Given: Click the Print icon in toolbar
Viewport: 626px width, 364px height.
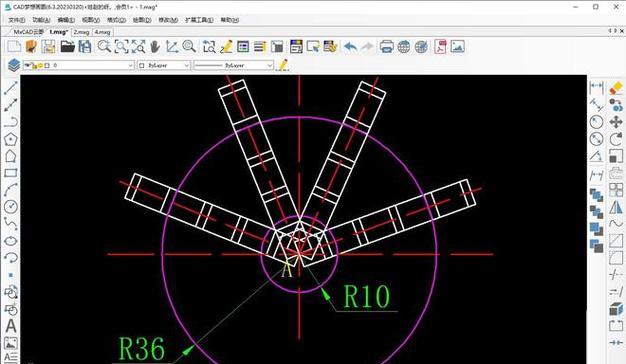Looking at the screenshot, I should (x=386, y=47).
